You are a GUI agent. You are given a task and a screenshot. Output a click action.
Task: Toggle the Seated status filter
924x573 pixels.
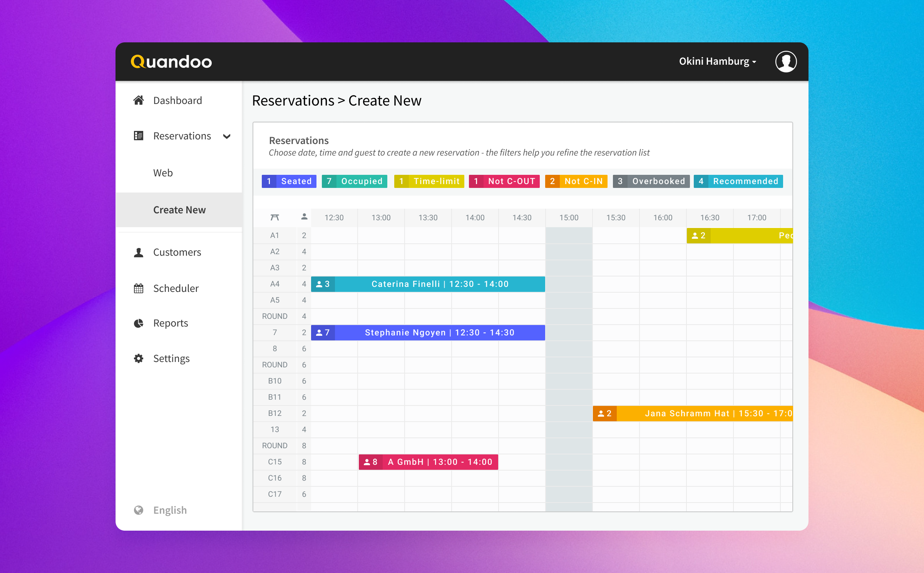[289, 181]
